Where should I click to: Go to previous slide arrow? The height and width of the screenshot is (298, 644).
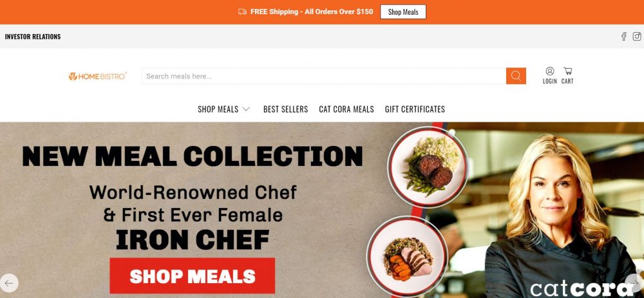tap(9, 283)
